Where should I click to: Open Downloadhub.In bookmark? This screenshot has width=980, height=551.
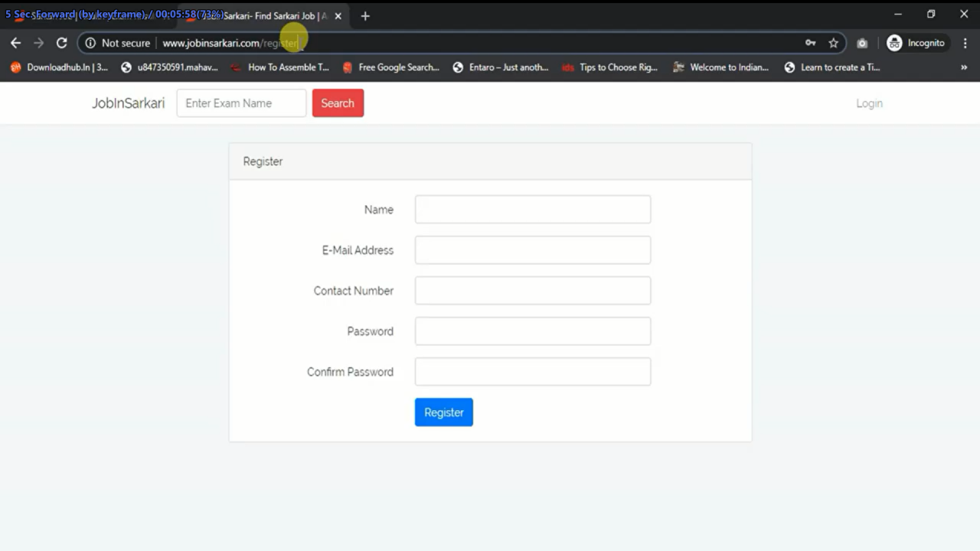[59, 67]
